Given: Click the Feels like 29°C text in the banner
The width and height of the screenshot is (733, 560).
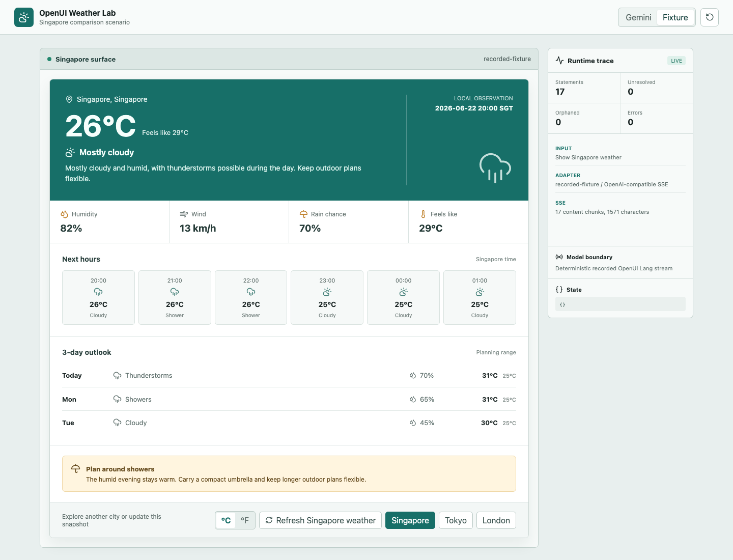Looking at the screenshot, I should [x=165, y=132].
